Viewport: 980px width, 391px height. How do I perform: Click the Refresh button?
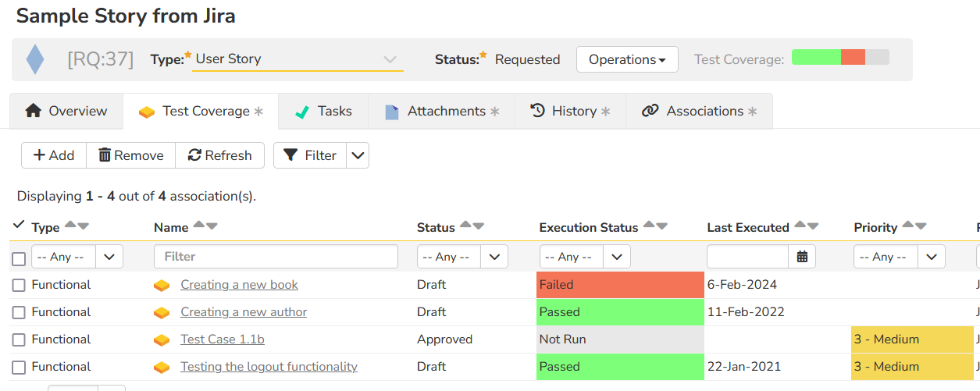point(220,155)
